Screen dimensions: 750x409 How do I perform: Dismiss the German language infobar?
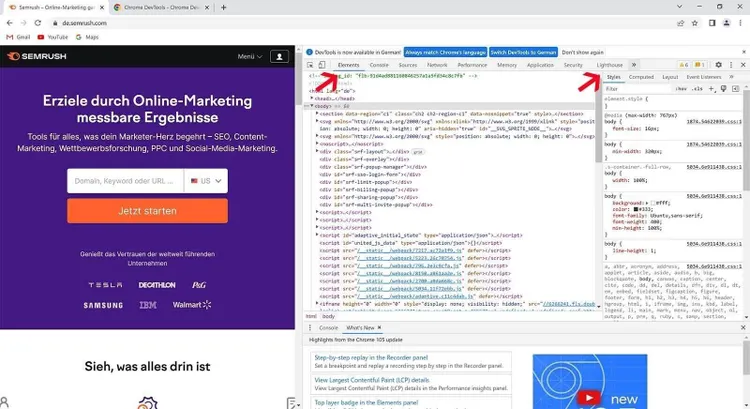pyautogui.click(x=744, y=52)
